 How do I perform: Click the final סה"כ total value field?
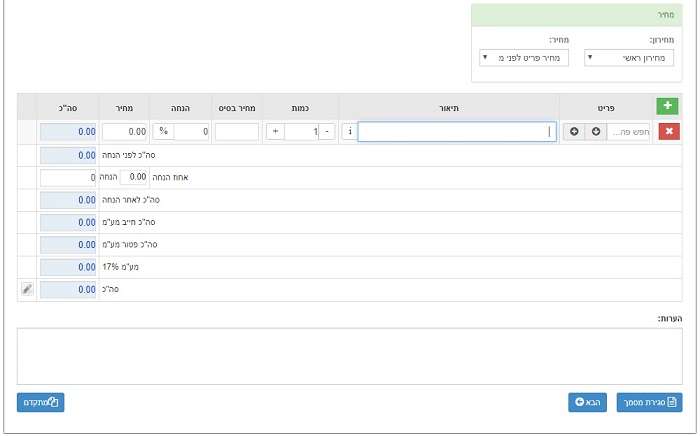(x=68, y=289)
